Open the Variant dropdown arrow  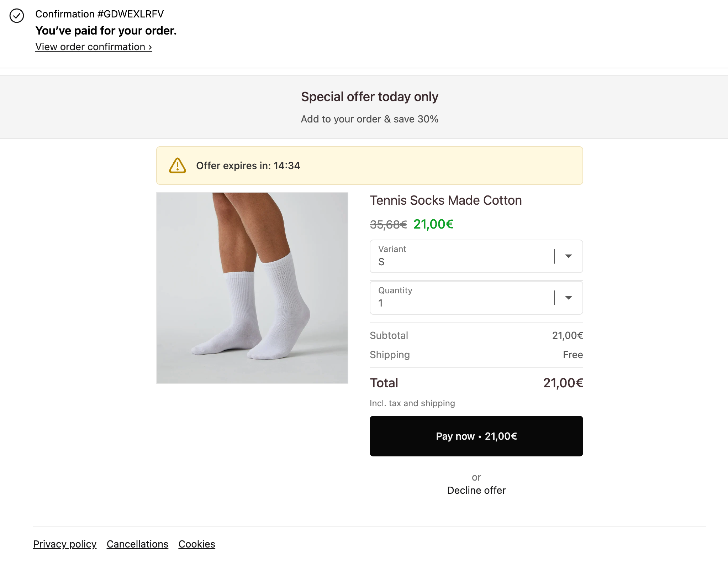[x=569, y=256]
